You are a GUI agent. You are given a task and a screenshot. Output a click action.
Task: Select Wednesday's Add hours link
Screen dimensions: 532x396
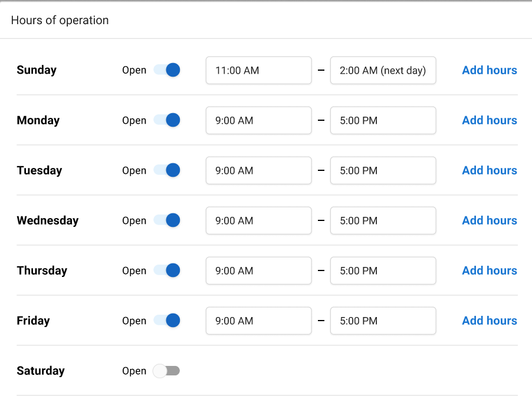[489, 220]
